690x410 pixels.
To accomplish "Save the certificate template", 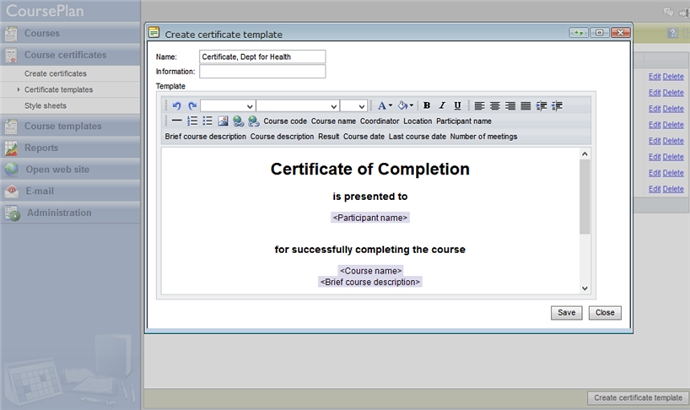I will 566,313.
